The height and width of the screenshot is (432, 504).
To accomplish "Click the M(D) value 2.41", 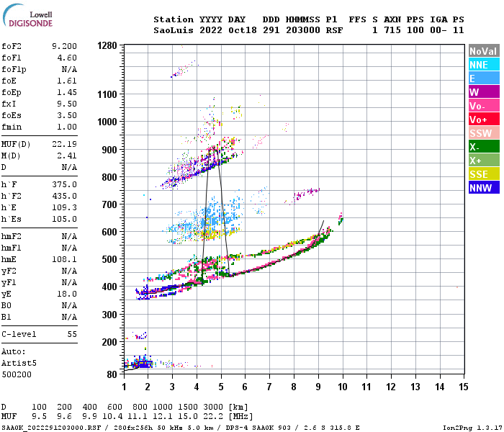I will (x=67, y=156).
